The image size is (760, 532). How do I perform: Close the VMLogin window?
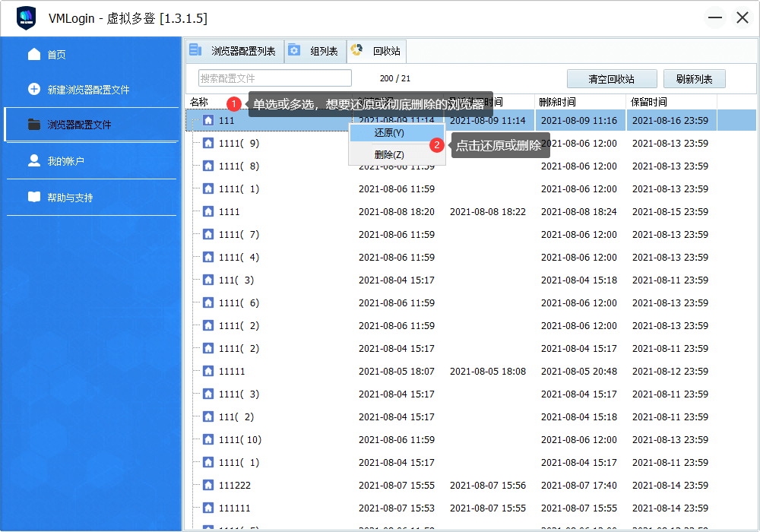click(742, 18)
